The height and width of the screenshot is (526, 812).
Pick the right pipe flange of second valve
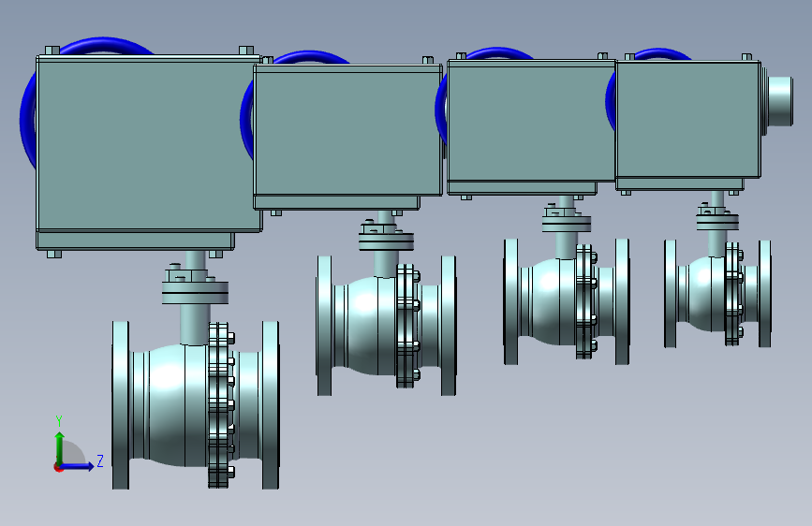coord(449,325)
